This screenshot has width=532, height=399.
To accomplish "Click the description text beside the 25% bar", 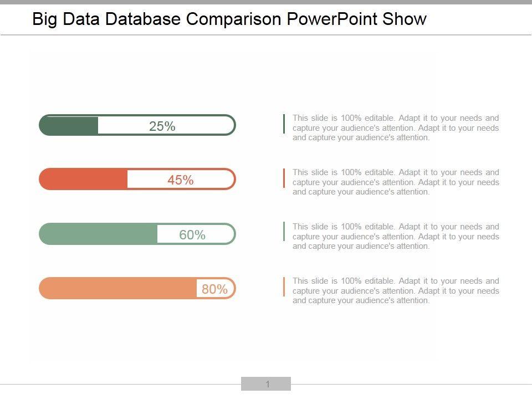I will coord(396,127).
